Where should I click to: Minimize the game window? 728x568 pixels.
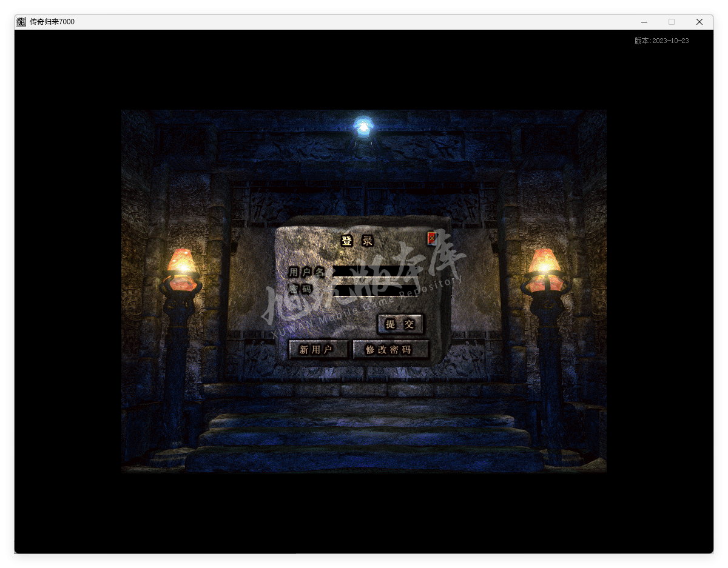[644, 22]
